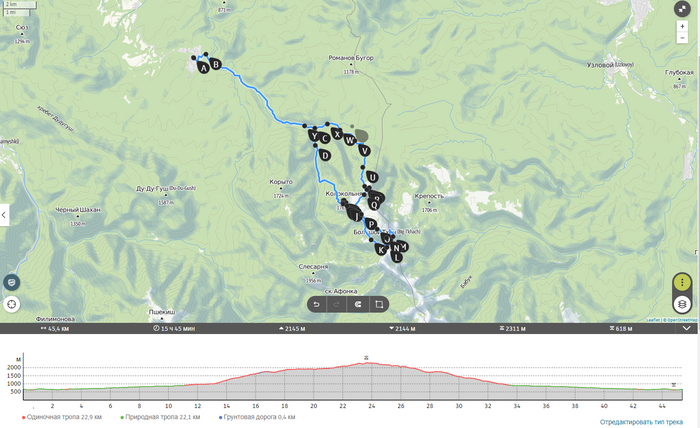The height and width of the screenshot is (428, 700).
Task: Zoom out the map with minus
Action: click(682, 38)
